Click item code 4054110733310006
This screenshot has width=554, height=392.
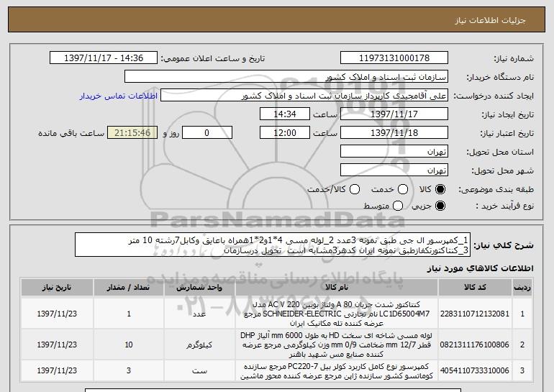point(475,370)
